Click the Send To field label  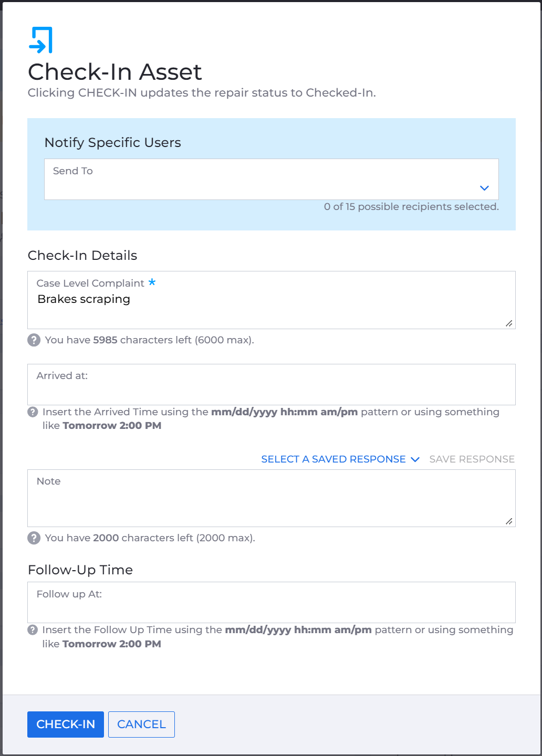click(x=73, y=171)
